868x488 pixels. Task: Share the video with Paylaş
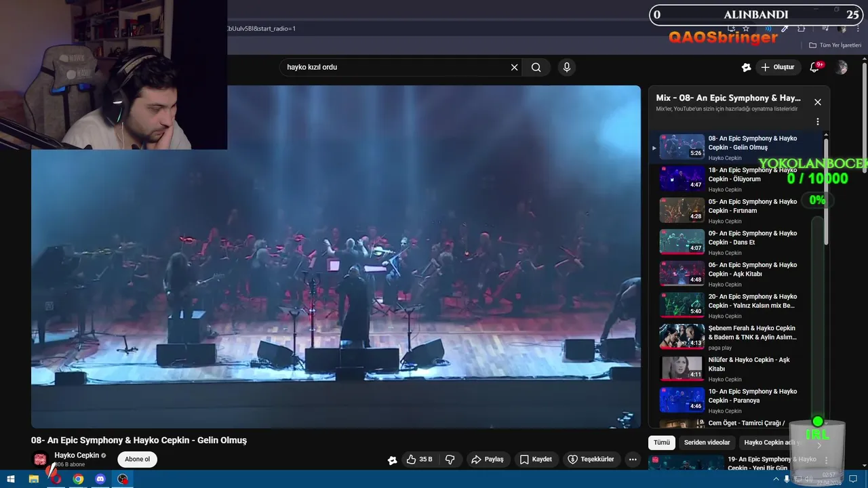click(487, 460)
